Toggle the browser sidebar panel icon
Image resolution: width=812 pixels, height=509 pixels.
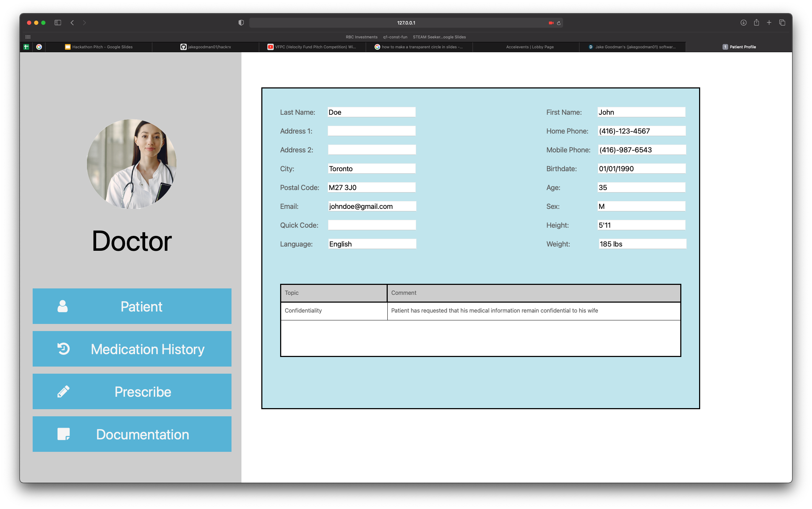(58, 23)
